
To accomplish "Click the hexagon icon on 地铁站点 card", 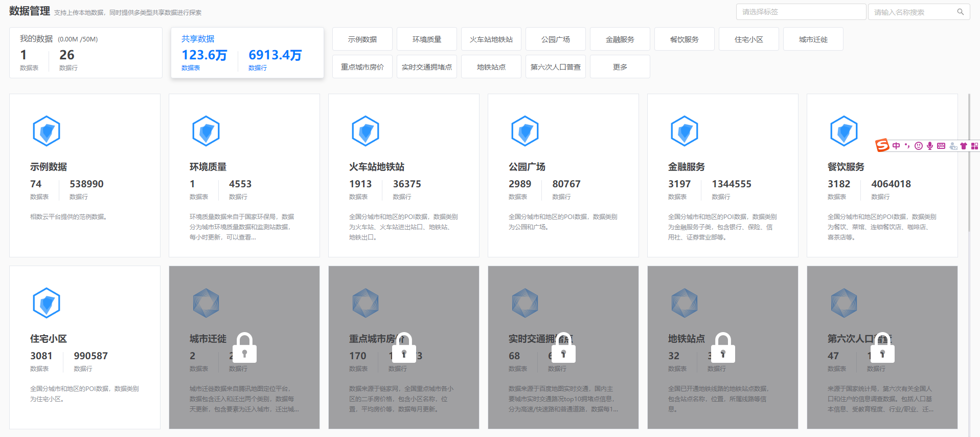I will pyautogui.click(x=685, y=303).
